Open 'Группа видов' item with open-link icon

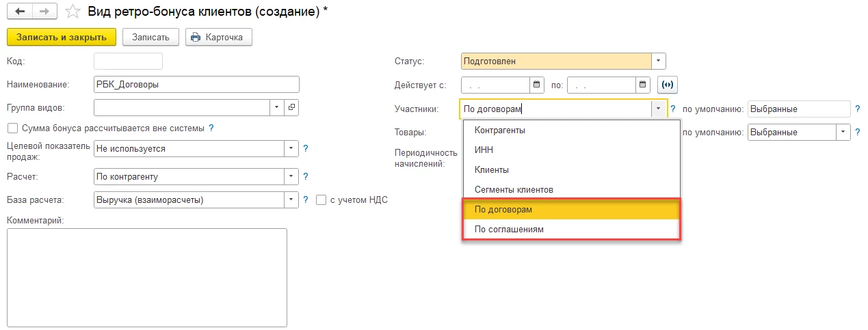coord(292,107)
